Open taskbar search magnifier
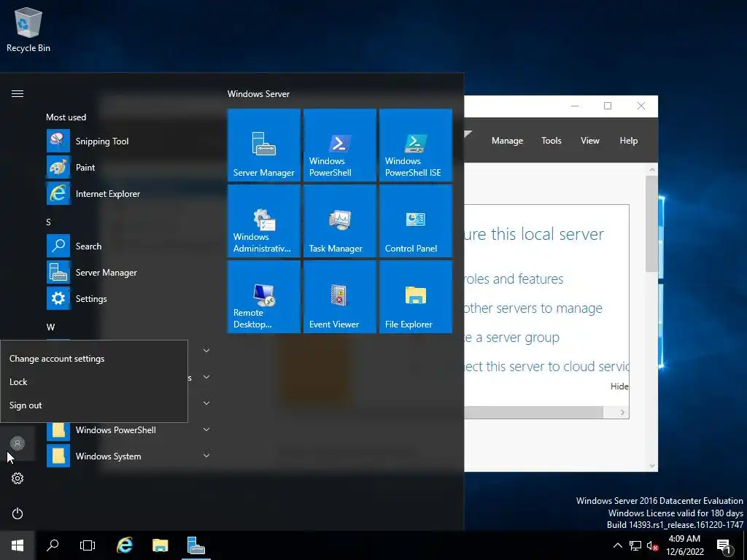This screenshot has width=747, height=560. (x=53, y=545)
